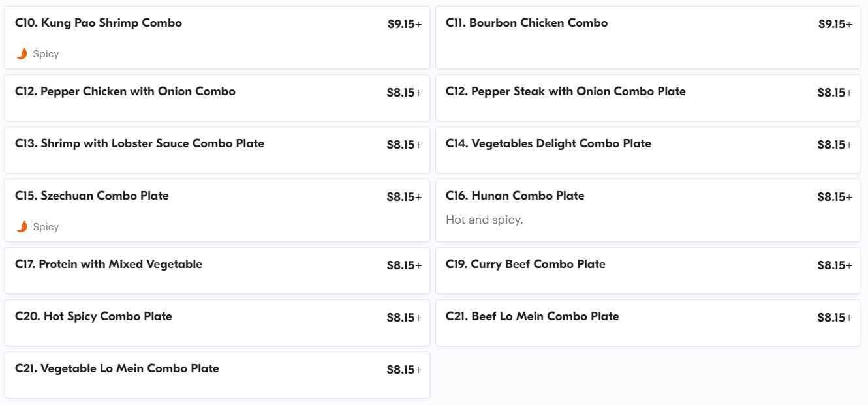This screenshot has width=868, height=405.
Task: Open Vegetables Delight Combo Plate
Action: [x=548, y=143]
